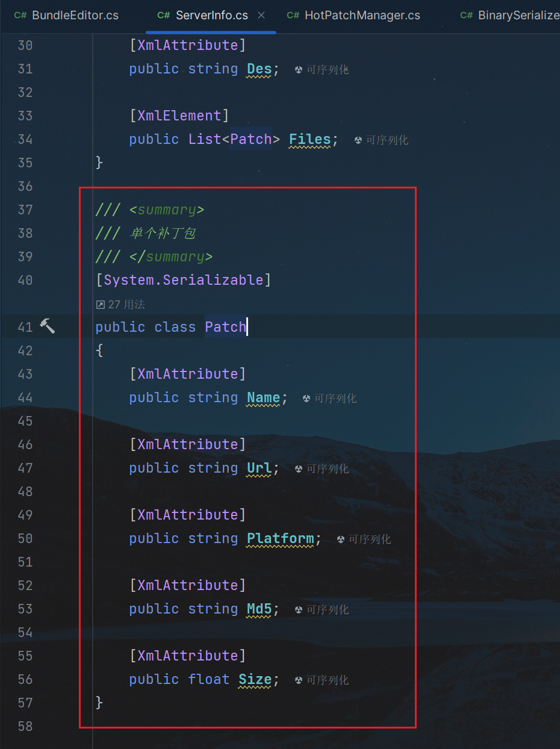560x749 pixels.
Task: Click the serializable icon after the Name field
Action: (306, 399)
